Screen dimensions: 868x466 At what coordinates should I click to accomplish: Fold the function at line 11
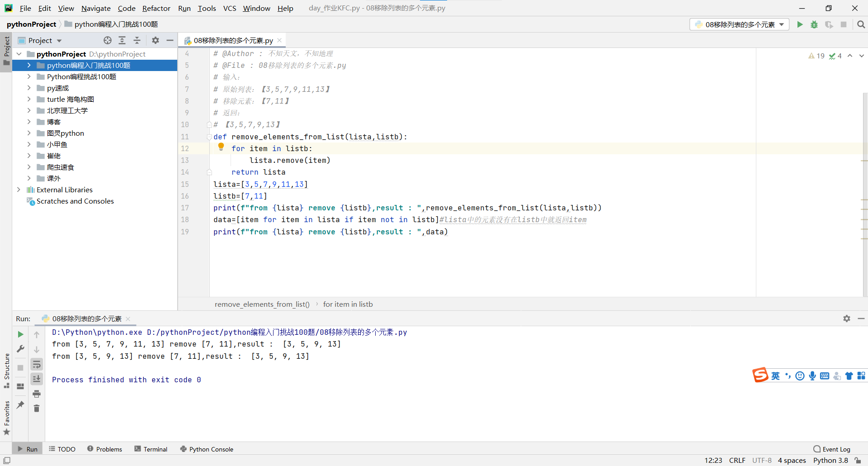click(x=209, y=137)
